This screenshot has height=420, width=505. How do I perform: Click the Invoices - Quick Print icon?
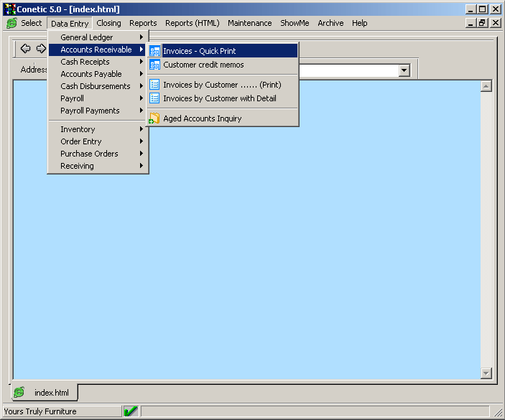click(154, 51)
